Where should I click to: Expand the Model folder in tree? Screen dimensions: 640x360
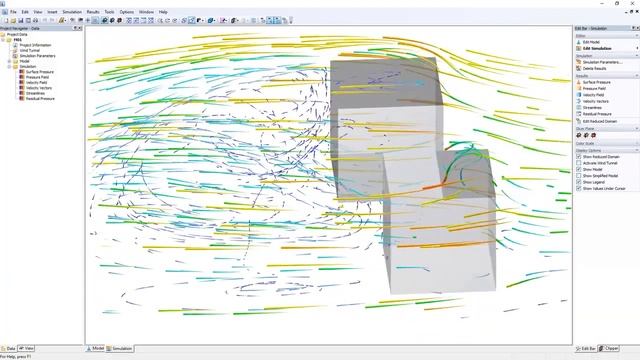point(9,61)
